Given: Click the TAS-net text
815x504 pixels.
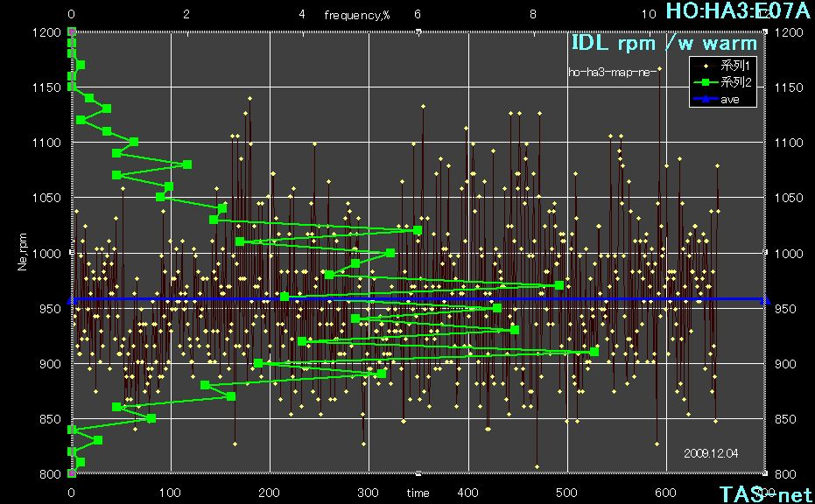Looking at the screenshot, I should [765, 494].
